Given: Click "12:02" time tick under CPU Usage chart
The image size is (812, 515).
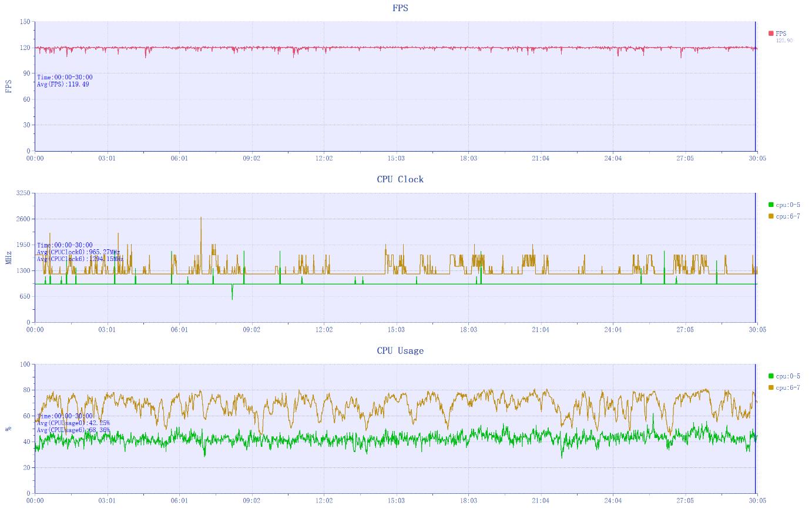Looking at the screenshot, I should (x=324, y=500).
